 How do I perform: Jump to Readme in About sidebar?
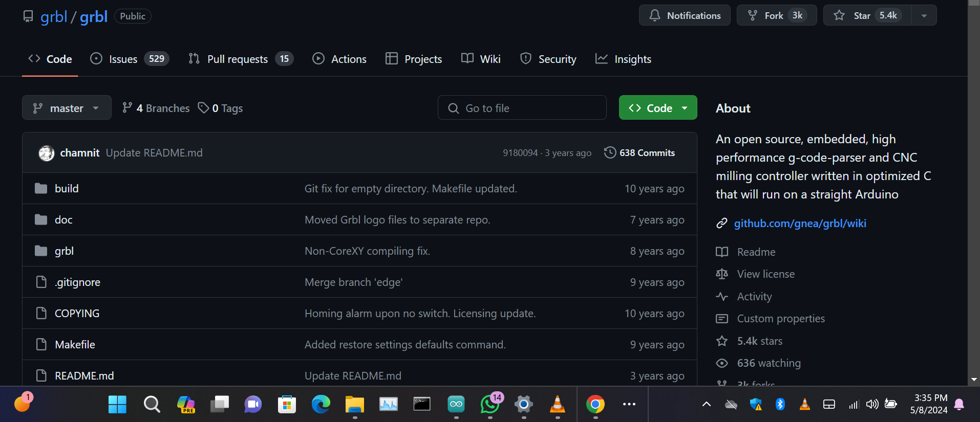point(756,252)
